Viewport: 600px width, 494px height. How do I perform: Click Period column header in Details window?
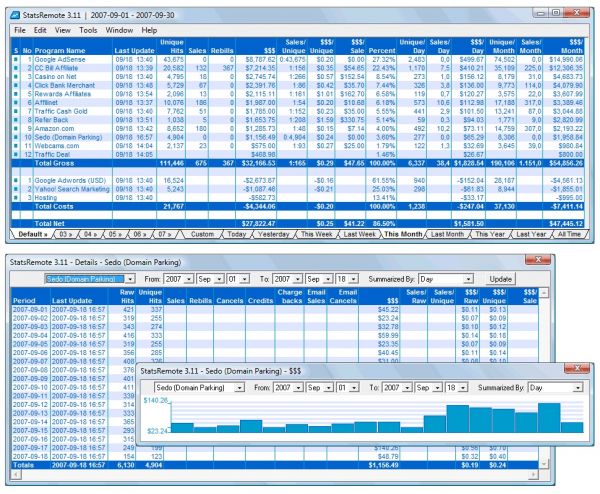pos(24,301)
